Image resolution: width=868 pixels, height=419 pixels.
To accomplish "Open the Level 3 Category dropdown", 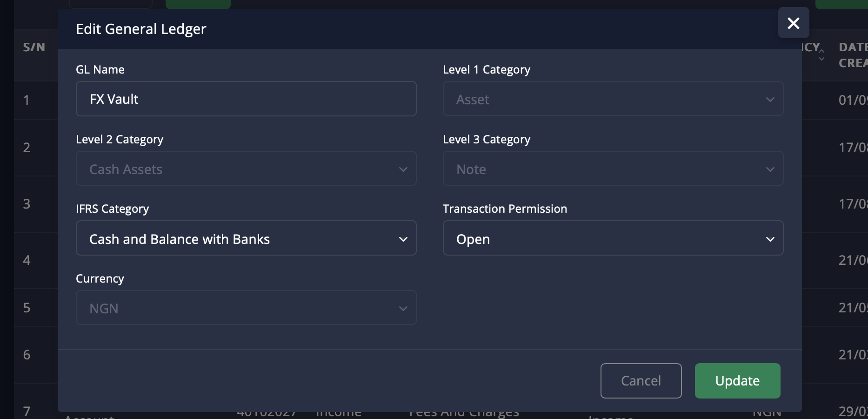I will 613,169.
